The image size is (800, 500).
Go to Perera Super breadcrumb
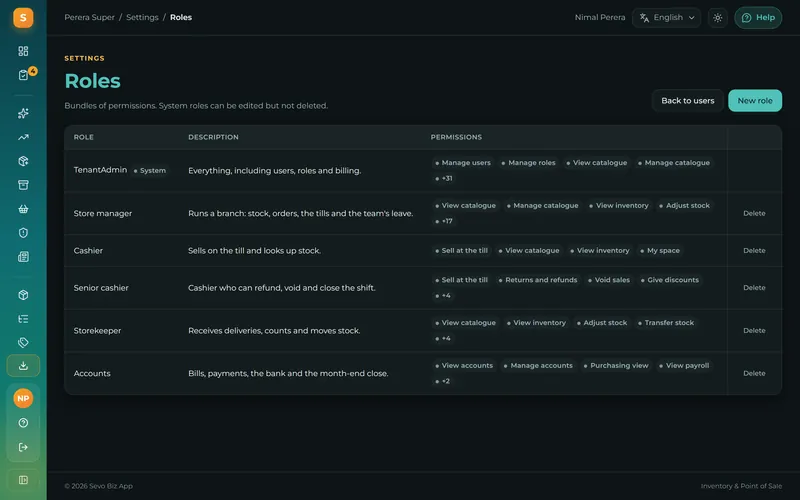[89, 17]
